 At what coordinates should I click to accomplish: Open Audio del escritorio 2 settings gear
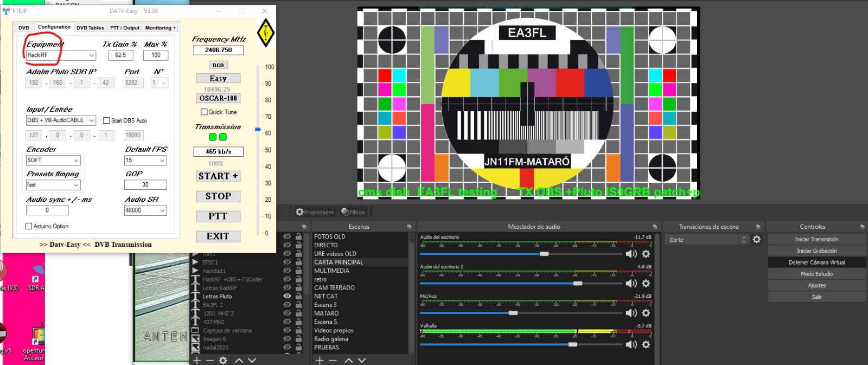(x=646, y=284)
